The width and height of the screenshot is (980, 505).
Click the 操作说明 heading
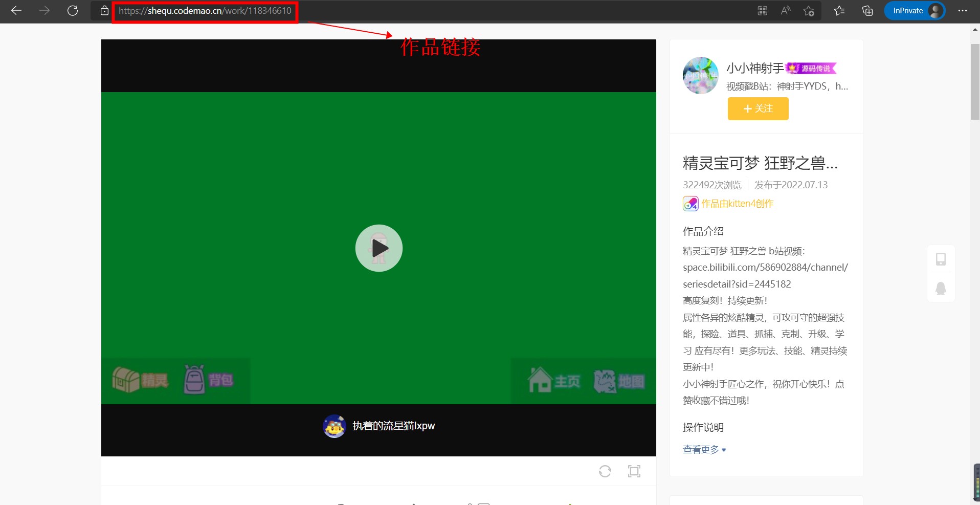(x=703, y=427)
